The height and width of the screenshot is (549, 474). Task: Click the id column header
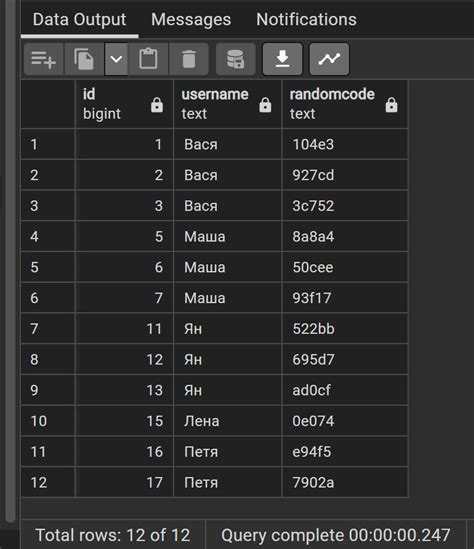tap(124, 104)
